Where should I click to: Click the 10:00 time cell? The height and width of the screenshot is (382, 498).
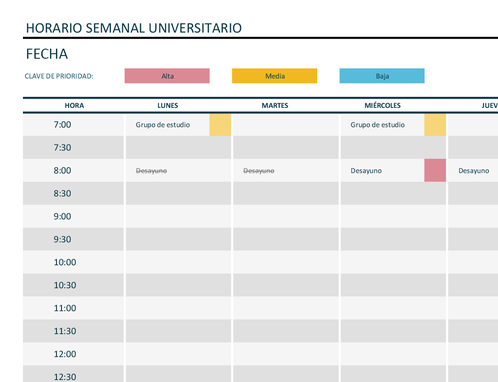click(x=73, y=262)
